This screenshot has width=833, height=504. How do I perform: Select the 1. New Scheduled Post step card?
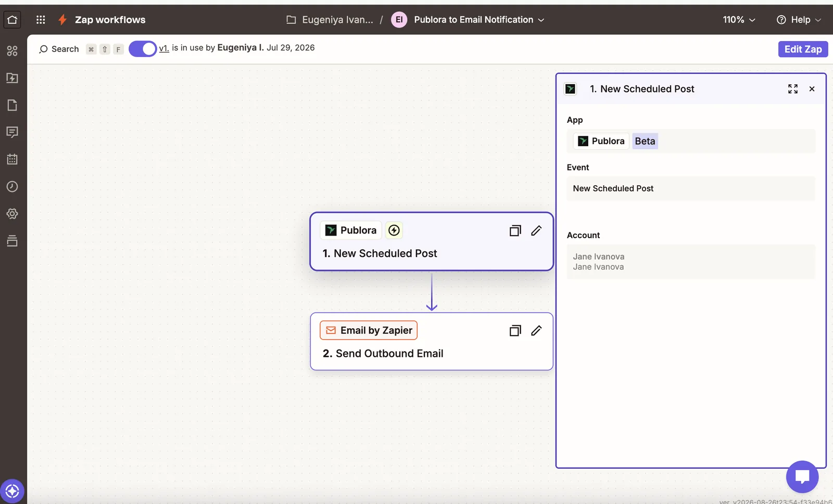(x=432, y=241)
